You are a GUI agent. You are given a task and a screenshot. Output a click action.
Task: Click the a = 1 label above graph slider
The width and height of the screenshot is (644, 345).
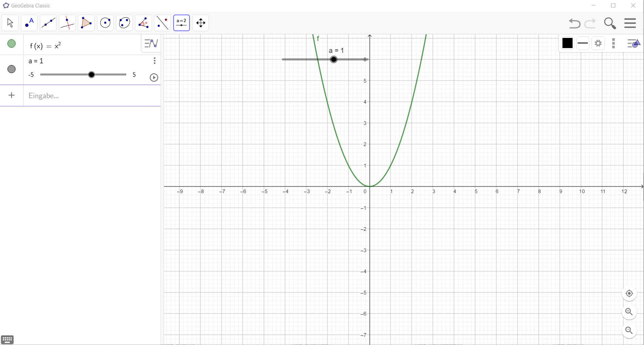[x=336, y=50]
